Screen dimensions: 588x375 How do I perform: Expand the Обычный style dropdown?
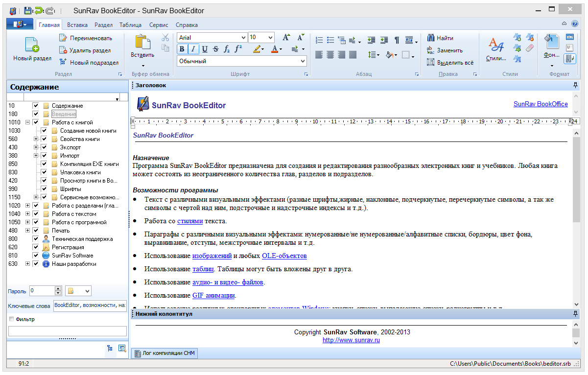[303, 62]
